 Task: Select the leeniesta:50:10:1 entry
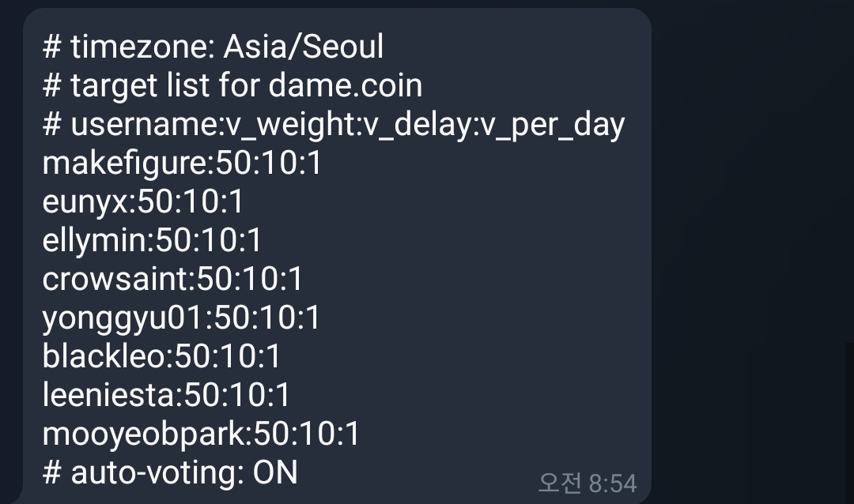click(x=166, y=396)
